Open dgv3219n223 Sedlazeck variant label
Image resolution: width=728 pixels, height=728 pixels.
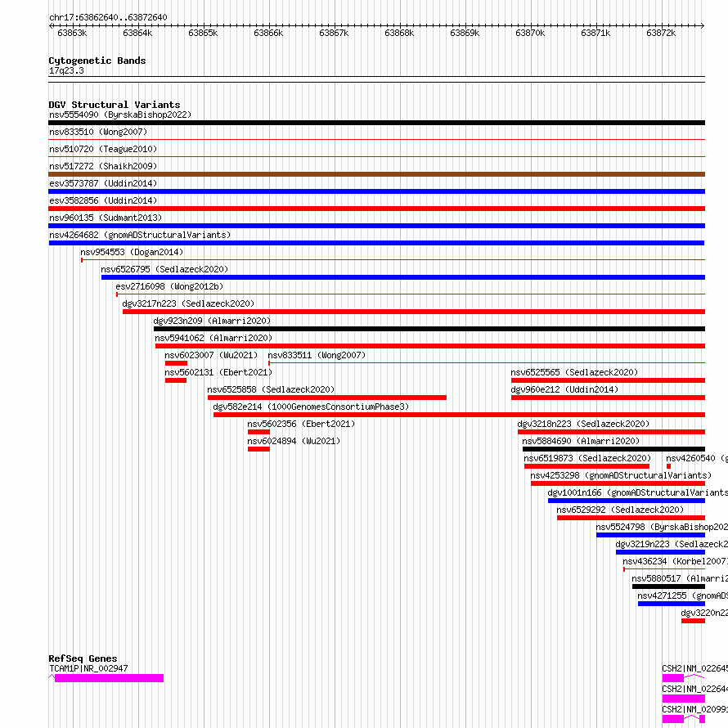[x=672, y=544]
